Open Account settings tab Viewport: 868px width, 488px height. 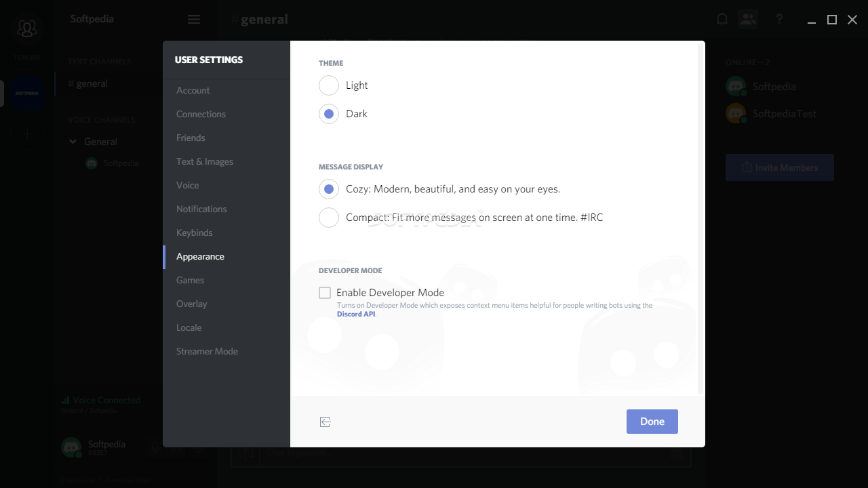coord(226,91)
